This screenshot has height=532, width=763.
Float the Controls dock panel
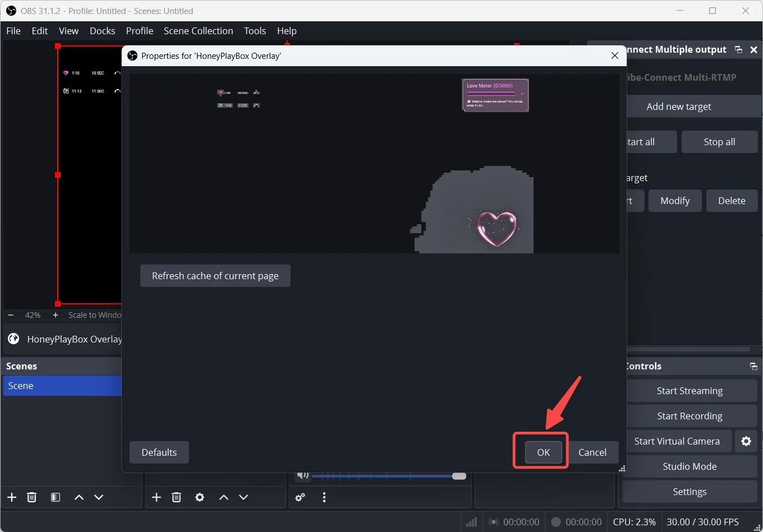pyautogui.click(x=753, y=367)
